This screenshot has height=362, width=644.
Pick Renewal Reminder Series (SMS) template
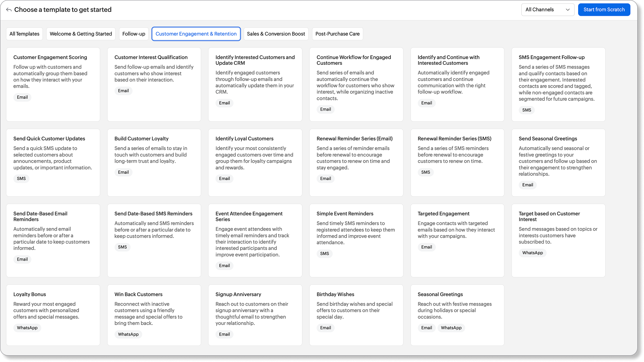point(457,163)
